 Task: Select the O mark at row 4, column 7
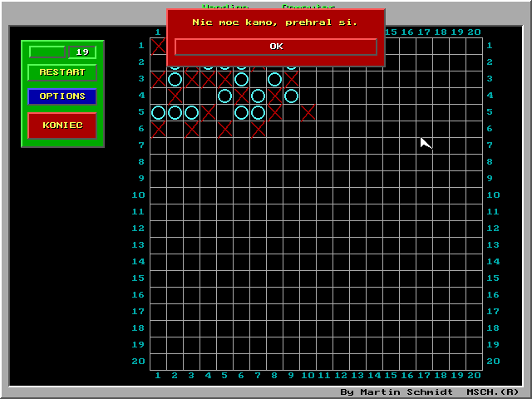[258, 96]
